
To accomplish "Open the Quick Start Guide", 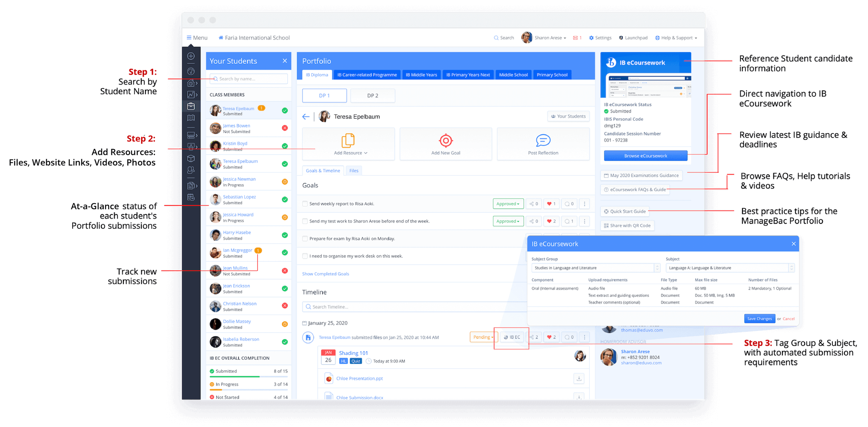I will click(x=625, y=211).
